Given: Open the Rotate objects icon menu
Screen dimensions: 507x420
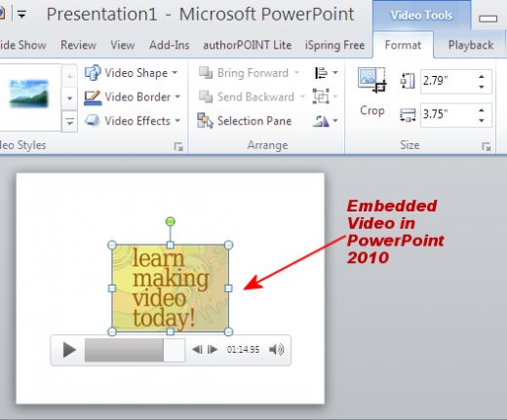Looking at the screenshot, I should [326, 121].
